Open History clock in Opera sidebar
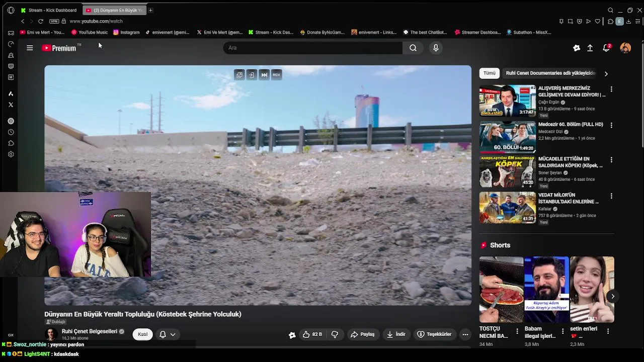Image resolution: width=644 pixels, height=362 pixels. point(11,132)
